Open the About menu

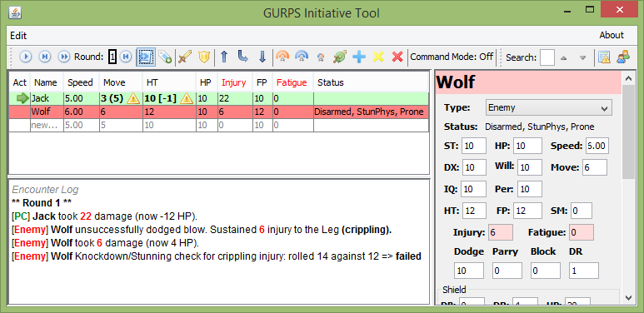[612, 35]
